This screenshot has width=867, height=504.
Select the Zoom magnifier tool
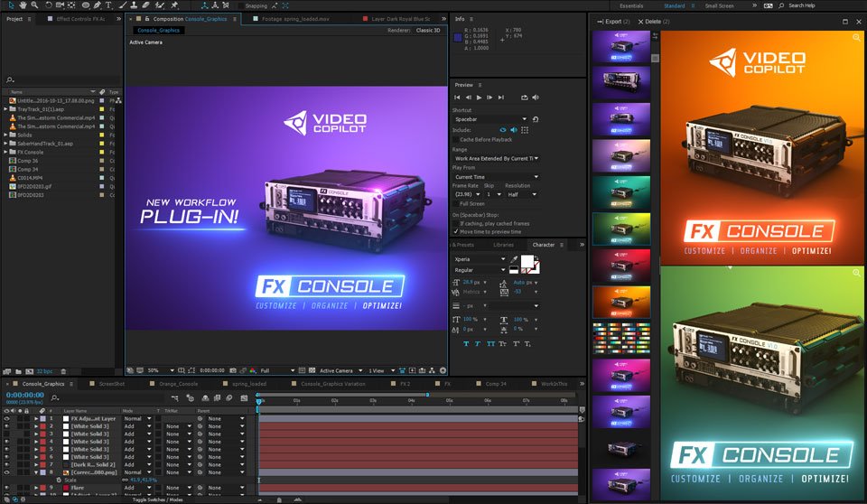(x=34, y=5)
